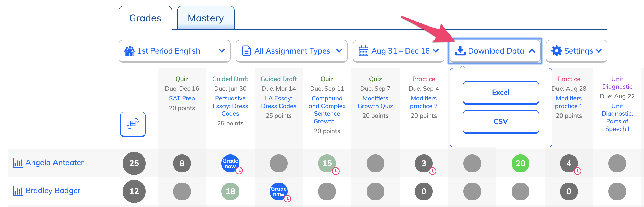Click the calendar date range icon

363,51
